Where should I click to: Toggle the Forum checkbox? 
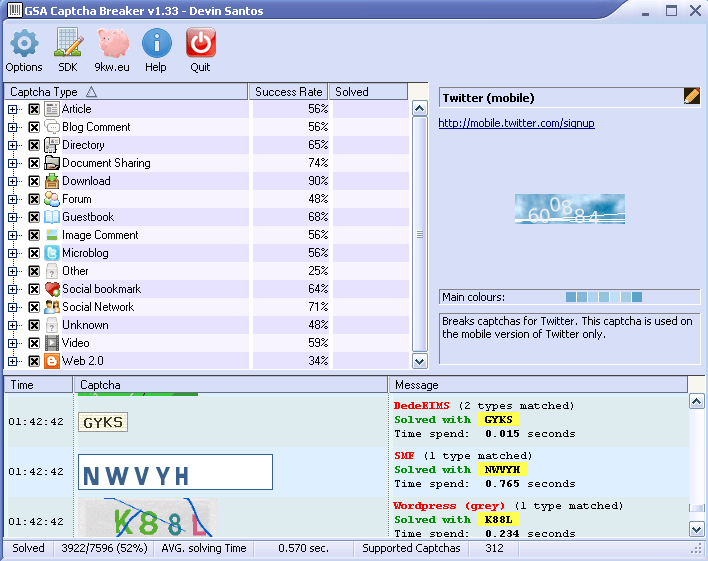(x=34, y=200)
